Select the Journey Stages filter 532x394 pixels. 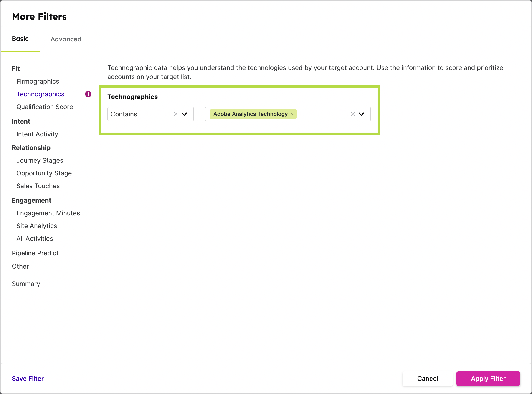click(x=40, y=160)
